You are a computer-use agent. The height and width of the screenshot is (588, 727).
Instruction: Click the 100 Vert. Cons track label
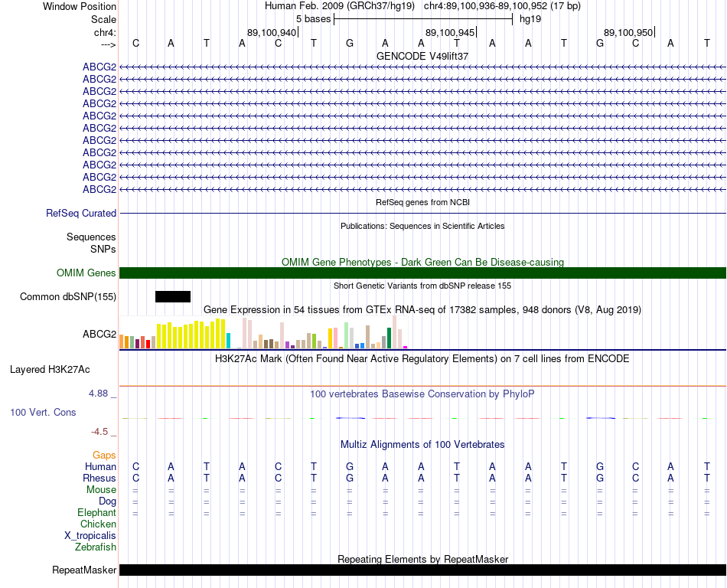pos(43,412)
